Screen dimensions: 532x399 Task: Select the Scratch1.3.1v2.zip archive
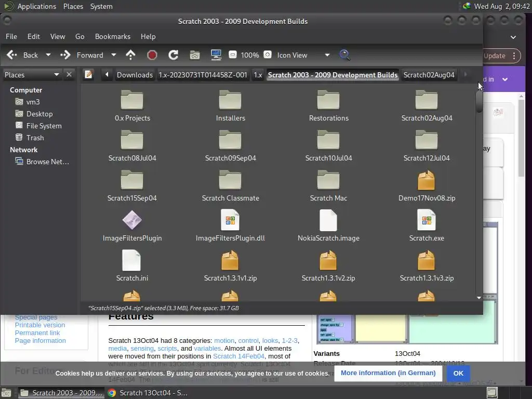point(328,266)
